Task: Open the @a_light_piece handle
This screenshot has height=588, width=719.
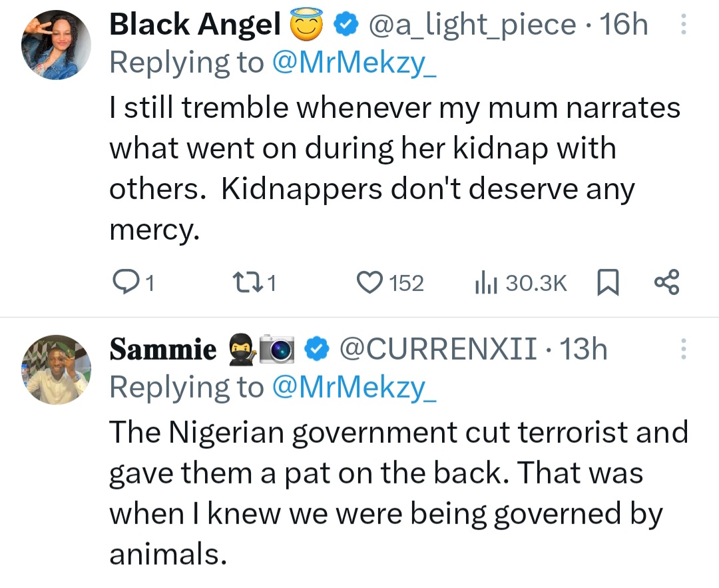Action: tap(471, 25)
